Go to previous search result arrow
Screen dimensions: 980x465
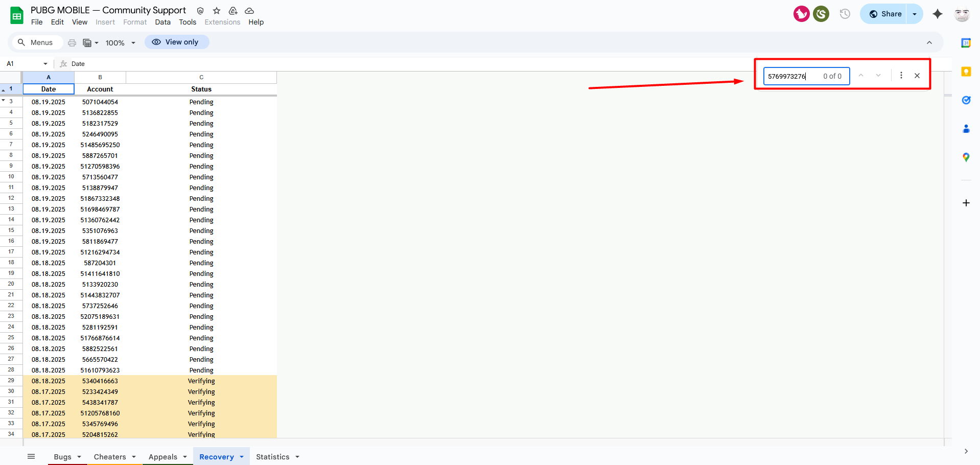click(861, 76)
